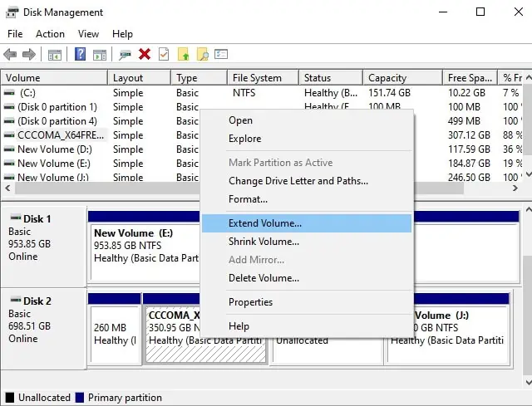Click the Back arrow toolbar icon

click(10, 54)
